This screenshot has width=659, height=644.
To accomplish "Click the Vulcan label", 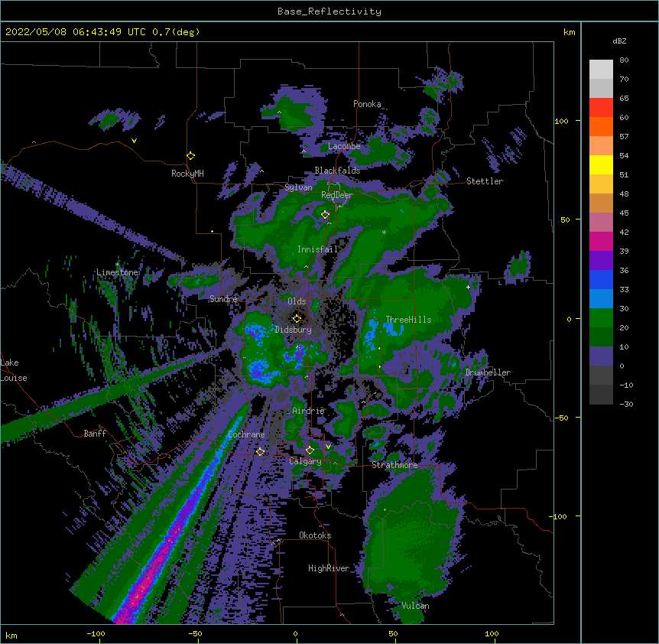I will 415,606.
